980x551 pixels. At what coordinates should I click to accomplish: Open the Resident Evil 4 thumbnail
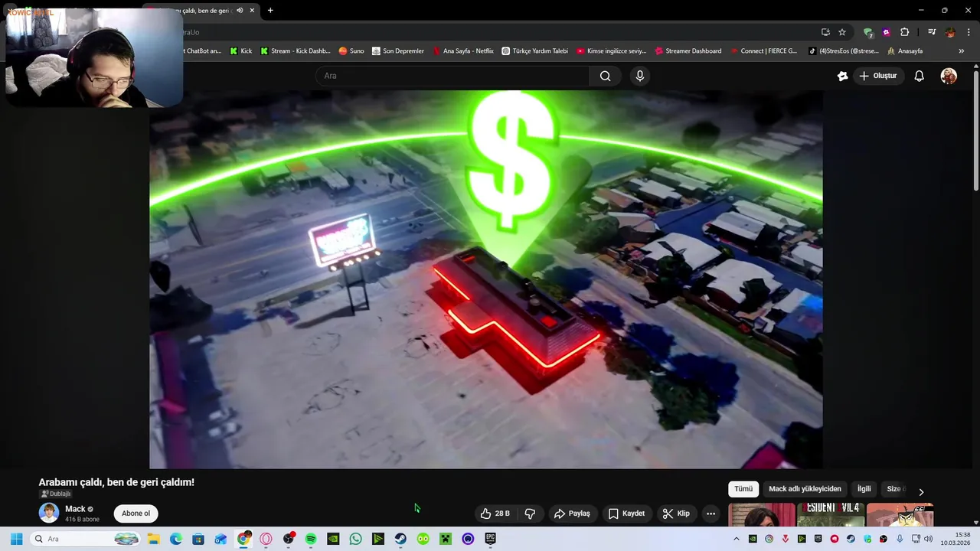pyautogui.click(x=831, y=515)
